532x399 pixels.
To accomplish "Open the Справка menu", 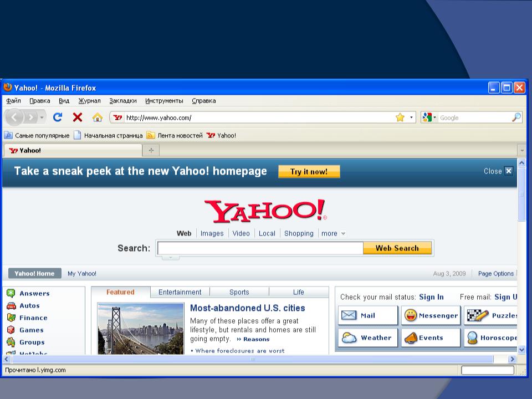I will click(x=203, y=101).
